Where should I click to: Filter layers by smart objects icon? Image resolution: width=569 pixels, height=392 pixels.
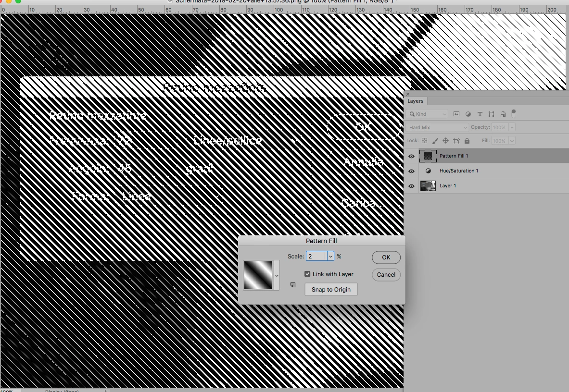tap(503, 114)
